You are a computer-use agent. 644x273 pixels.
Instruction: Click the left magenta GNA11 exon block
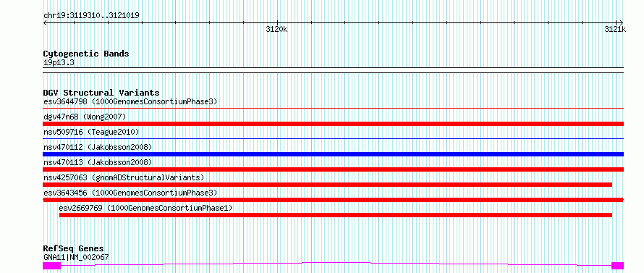point(52,266)
